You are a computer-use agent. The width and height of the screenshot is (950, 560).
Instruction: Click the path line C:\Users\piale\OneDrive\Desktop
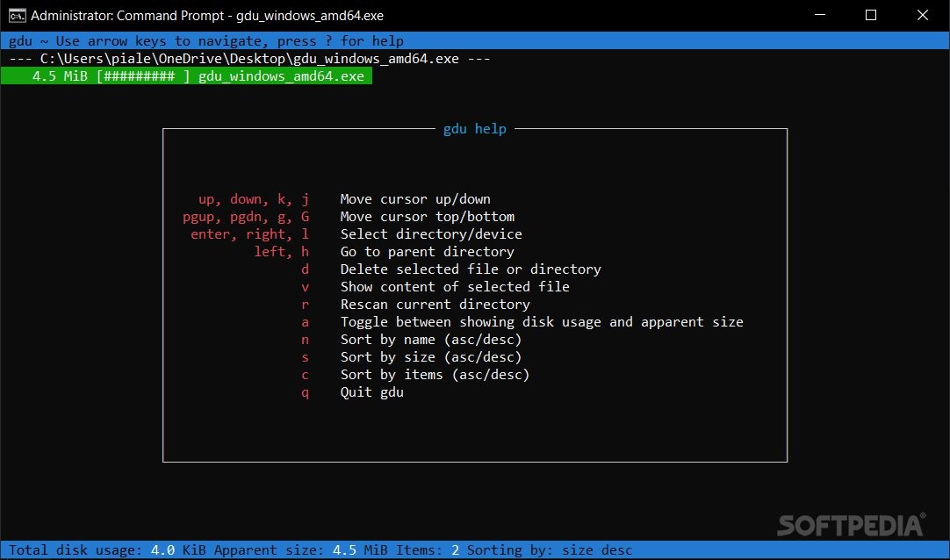[249, 59]
